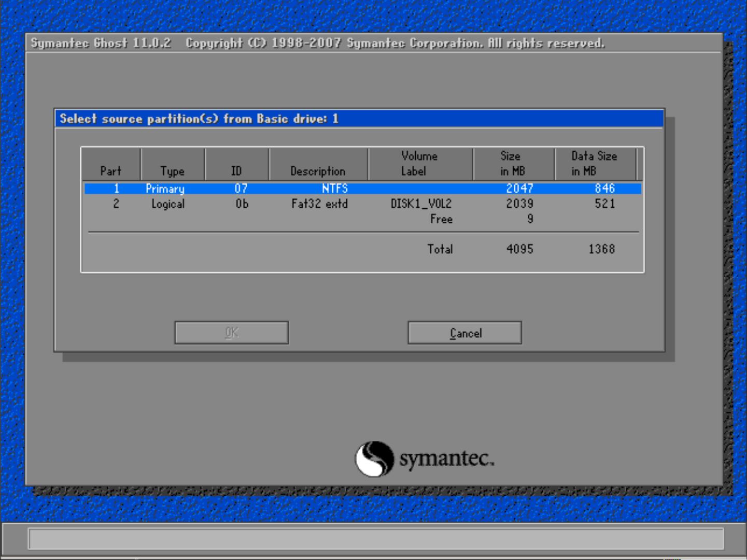
Task: Click the free space value 9
Action: click(x=530, y=219)
